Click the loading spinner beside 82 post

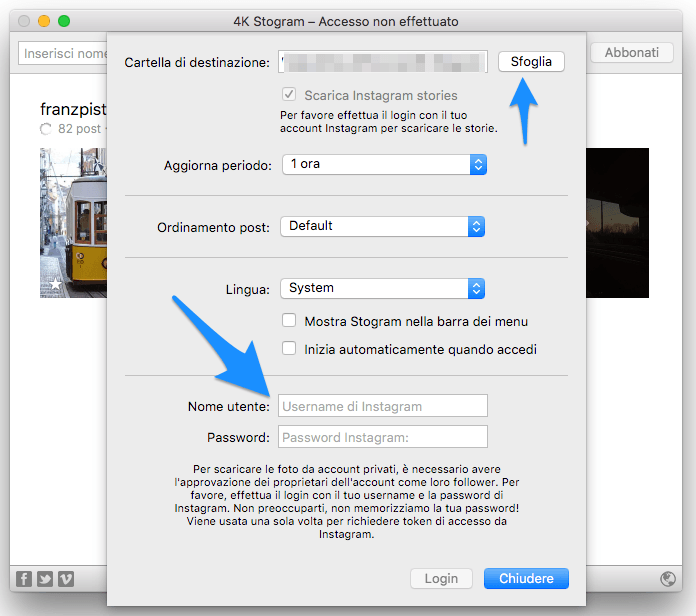46,129
